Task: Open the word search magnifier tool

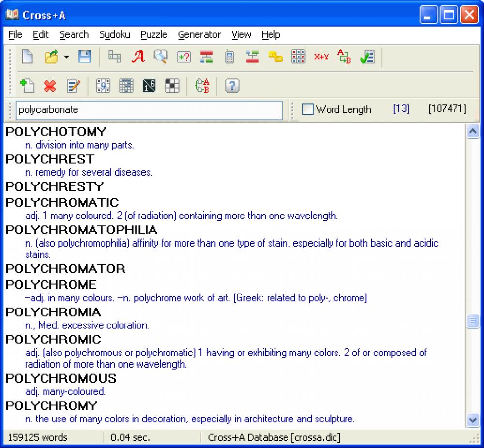Action: click(161, 57)
